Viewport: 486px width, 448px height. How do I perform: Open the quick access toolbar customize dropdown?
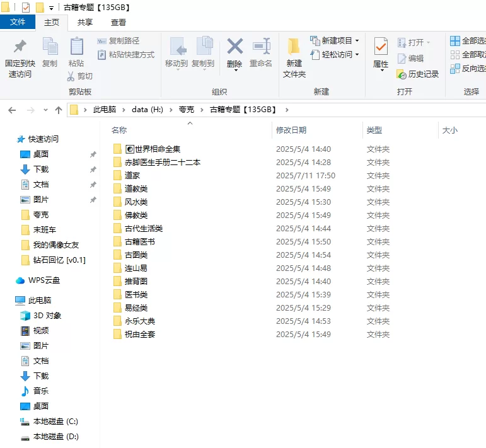52,8
